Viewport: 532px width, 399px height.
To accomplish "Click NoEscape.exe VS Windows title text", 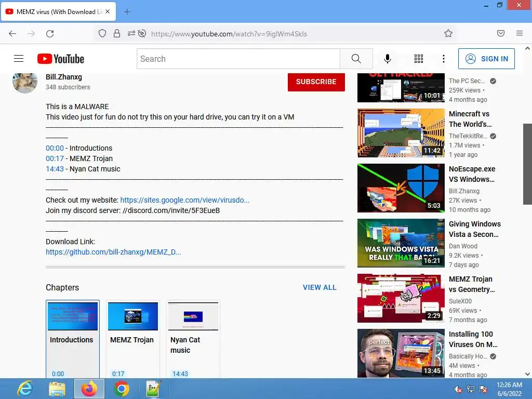I will [x=472, y=174].
